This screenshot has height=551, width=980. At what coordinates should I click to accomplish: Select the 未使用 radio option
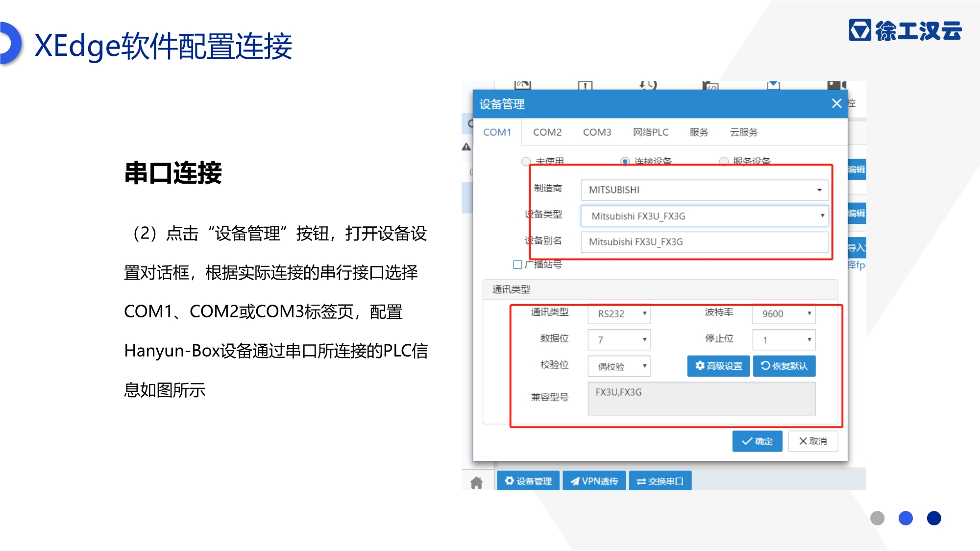coord(526,161)
